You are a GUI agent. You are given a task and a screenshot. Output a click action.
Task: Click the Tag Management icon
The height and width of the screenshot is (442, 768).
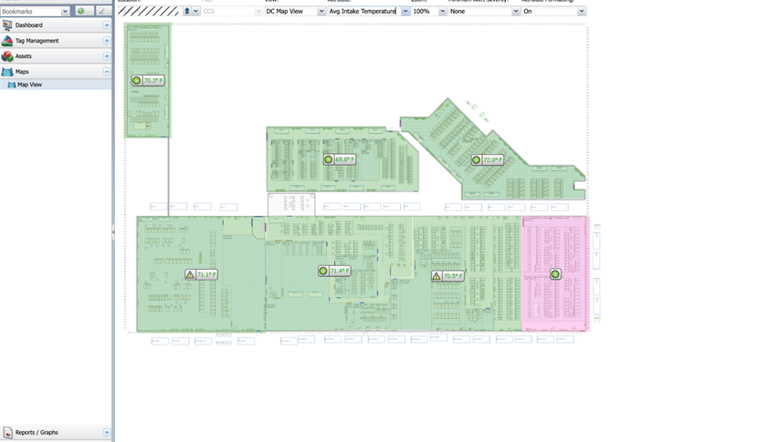point(7,41)
